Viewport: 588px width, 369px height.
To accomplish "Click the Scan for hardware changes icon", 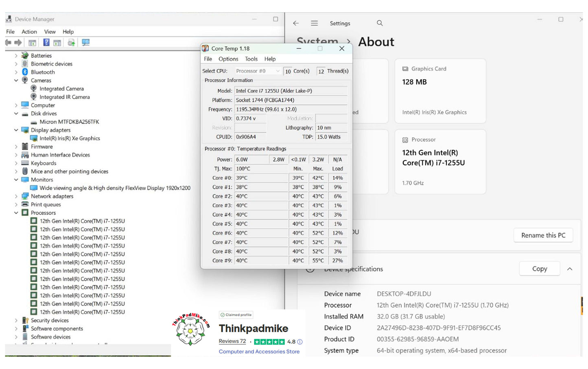I will coord(85,43).
